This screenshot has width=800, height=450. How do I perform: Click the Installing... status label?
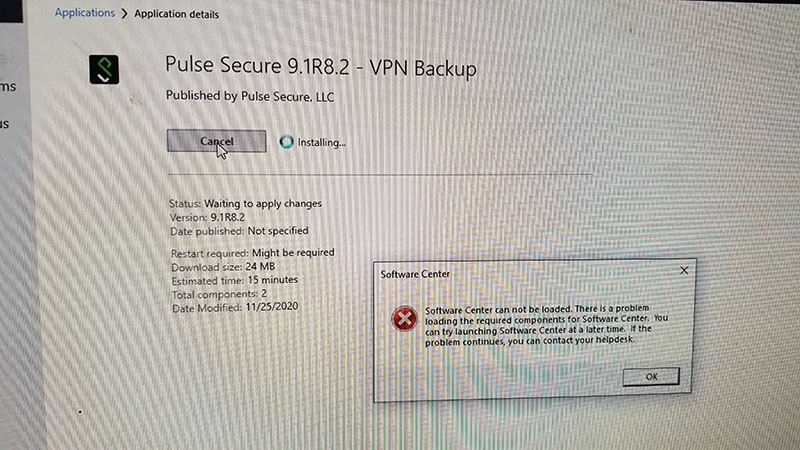[x=321, y=142]
